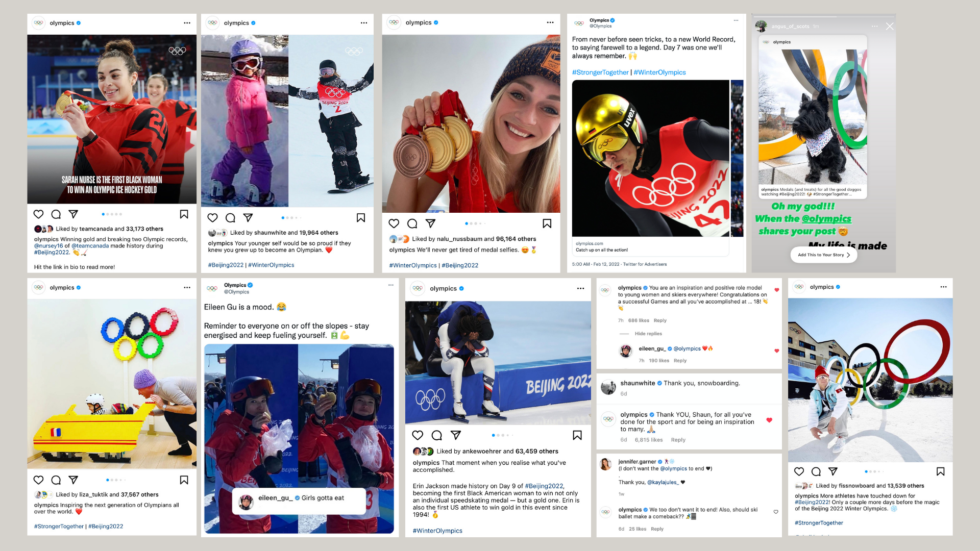Share the snowboarder younger self post
Viewport: 980px width, 551px height.
pyautogui.click(x=248, y=218)
